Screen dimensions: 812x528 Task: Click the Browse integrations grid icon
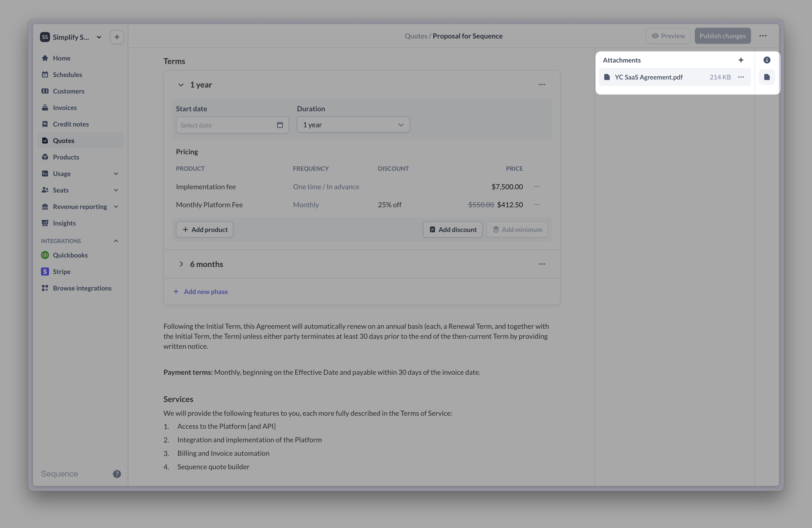(x=45, y=288)
